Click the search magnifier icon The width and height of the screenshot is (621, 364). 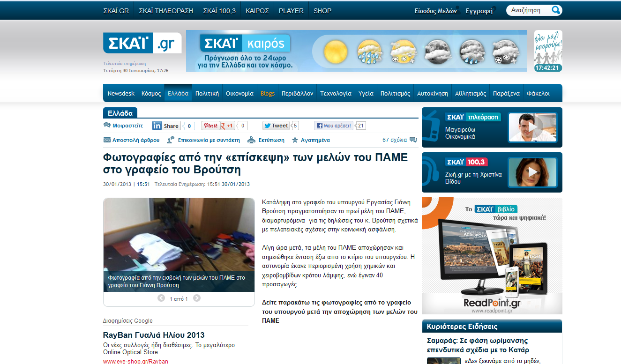pyautogui.click(x=555, y=10)
